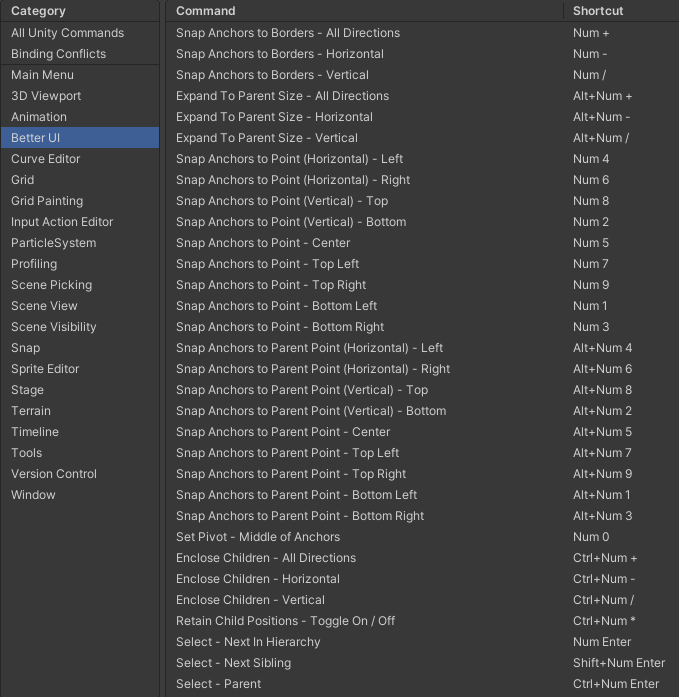Screen dimensions: 679x697
Task: Sort by the Command column header
Action: pos(206,11)
